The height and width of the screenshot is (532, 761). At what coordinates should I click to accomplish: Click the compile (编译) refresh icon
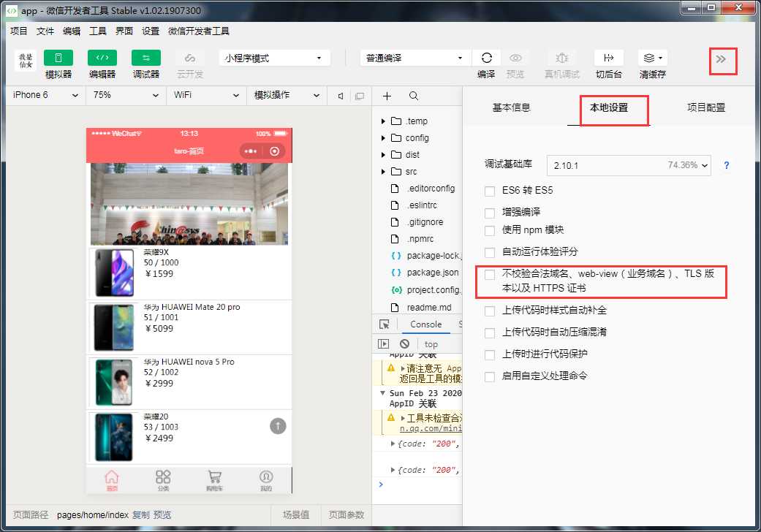pyautogui.click(x=486, y=58)
